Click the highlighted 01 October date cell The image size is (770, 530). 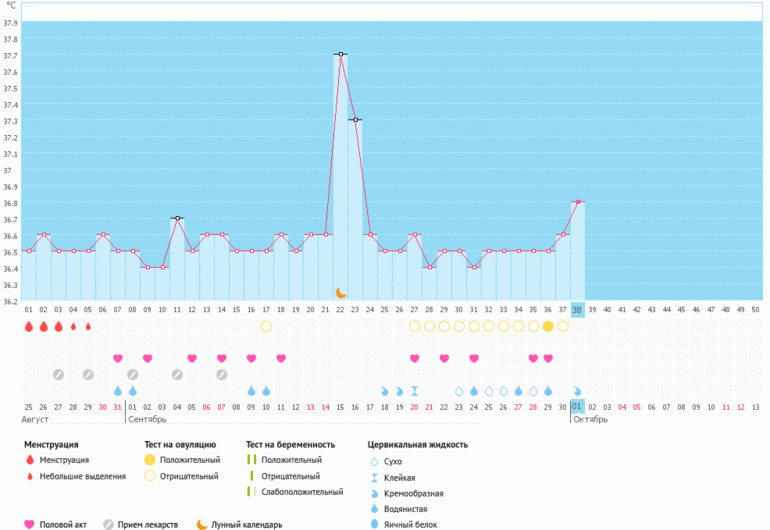577,406
